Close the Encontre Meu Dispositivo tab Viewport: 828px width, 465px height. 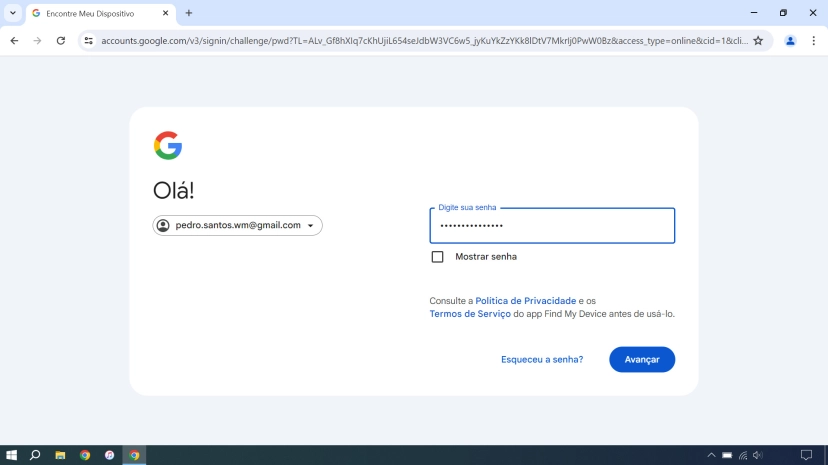point(165,13)
